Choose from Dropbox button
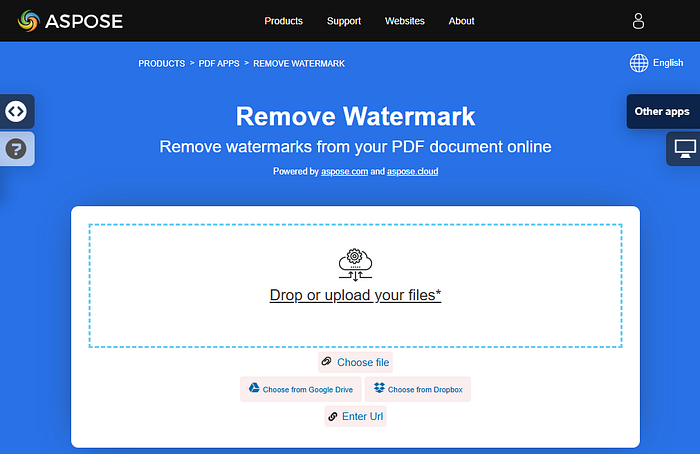This screenshot has width=700, height=454. (417, 389)
